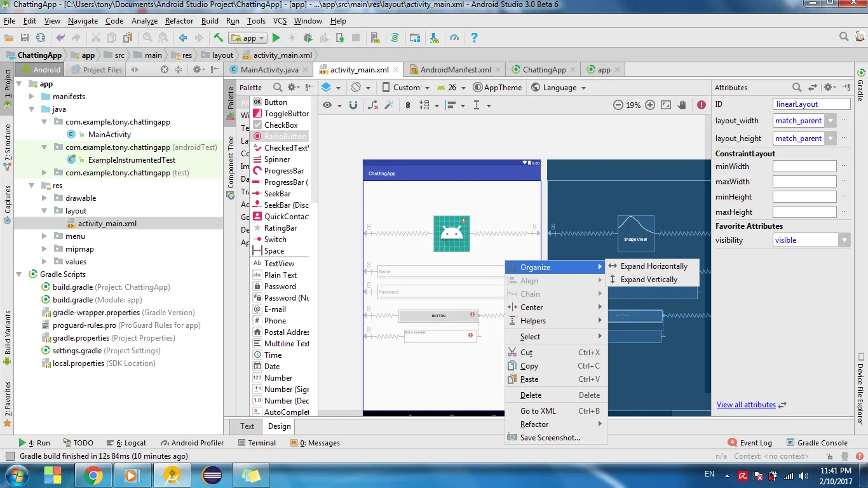Click the Undo arrow icon
The height and width of the screenshot is (488, 868).
60,38
